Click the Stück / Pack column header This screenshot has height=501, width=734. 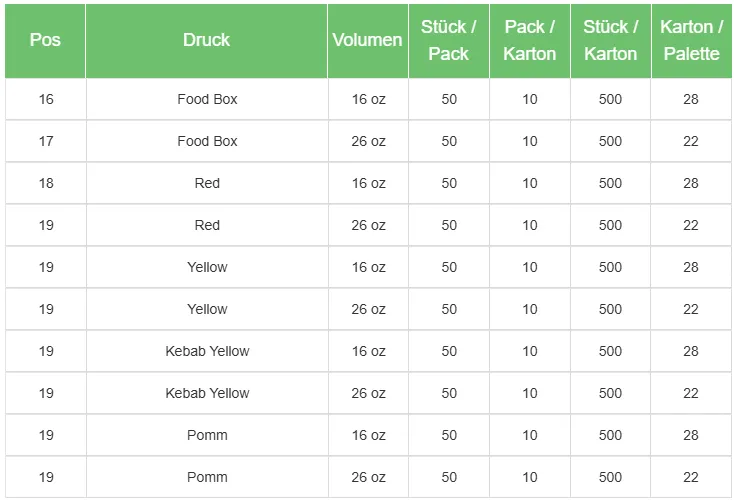(448, 40)
